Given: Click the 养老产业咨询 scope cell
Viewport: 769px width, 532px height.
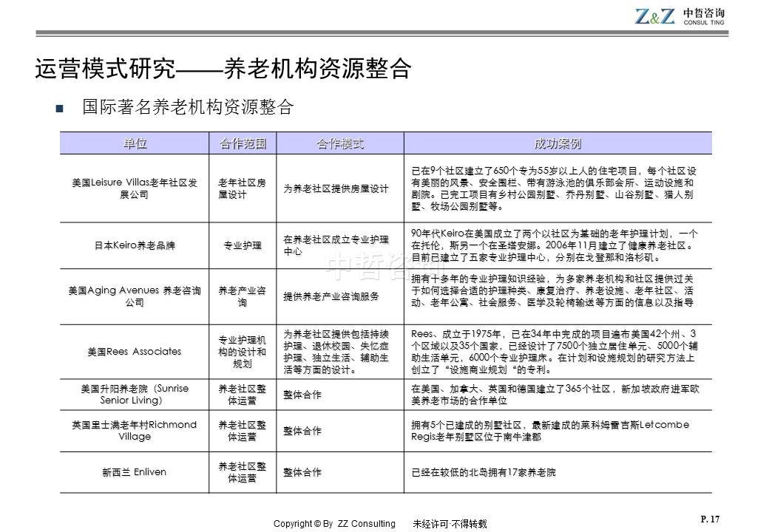Looking at the screenshot, I should 243,296.
